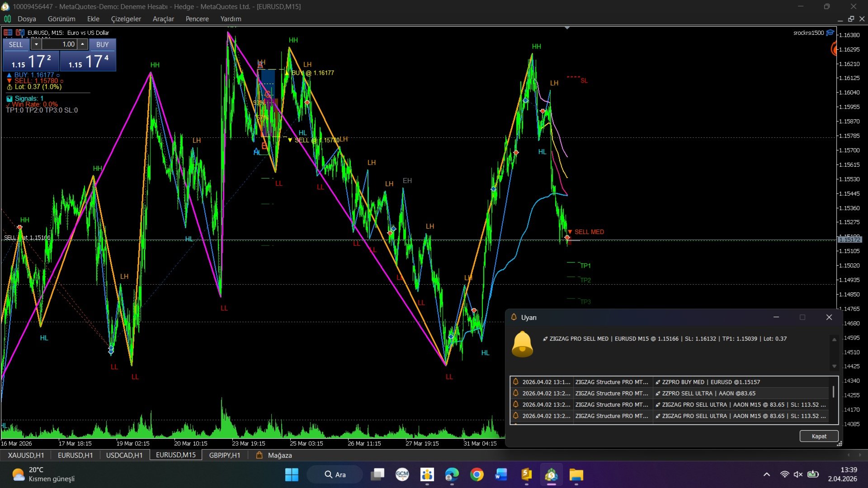Toggle the muted speaker tray icon
Screen dimensions: 868x488
pos(798,474)
